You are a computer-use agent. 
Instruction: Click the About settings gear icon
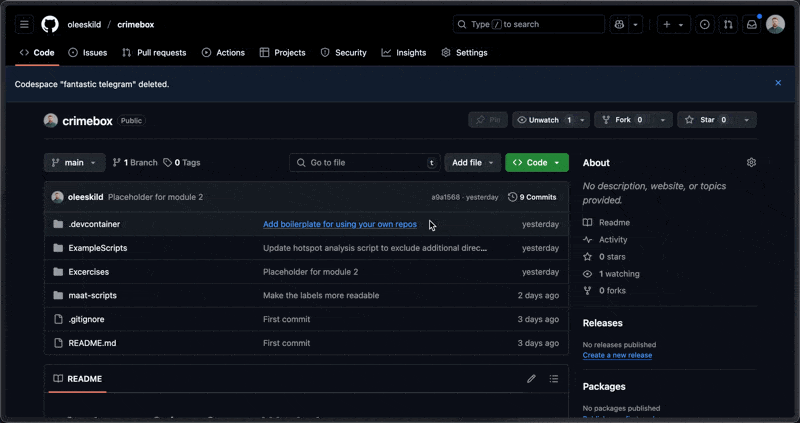coord(751,162)
